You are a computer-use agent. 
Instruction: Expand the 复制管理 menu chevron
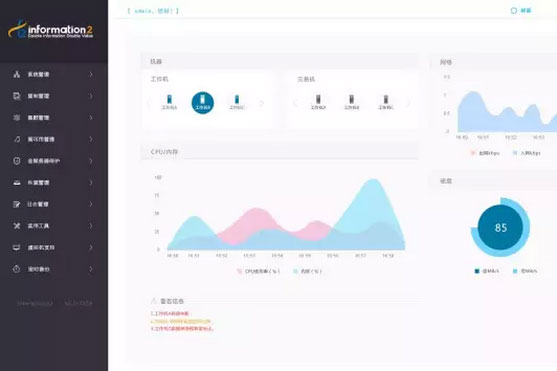(91, 96)
